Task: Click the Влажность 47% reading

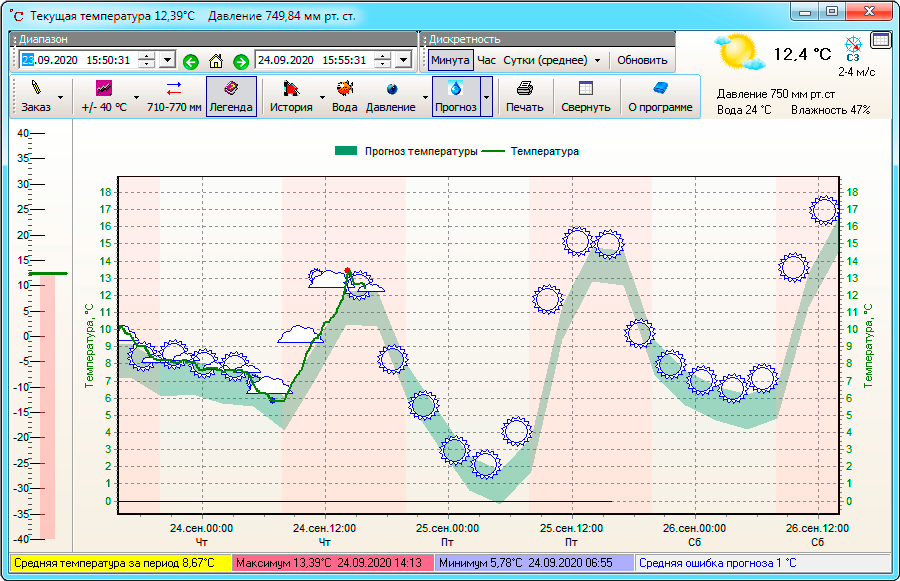Action: pos(831,110)
